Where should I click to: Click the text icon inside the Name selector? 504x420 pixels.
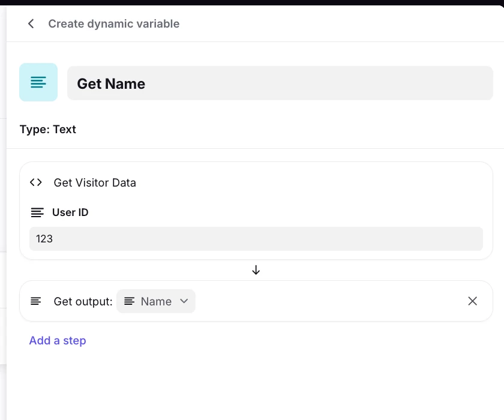[129, 301]
